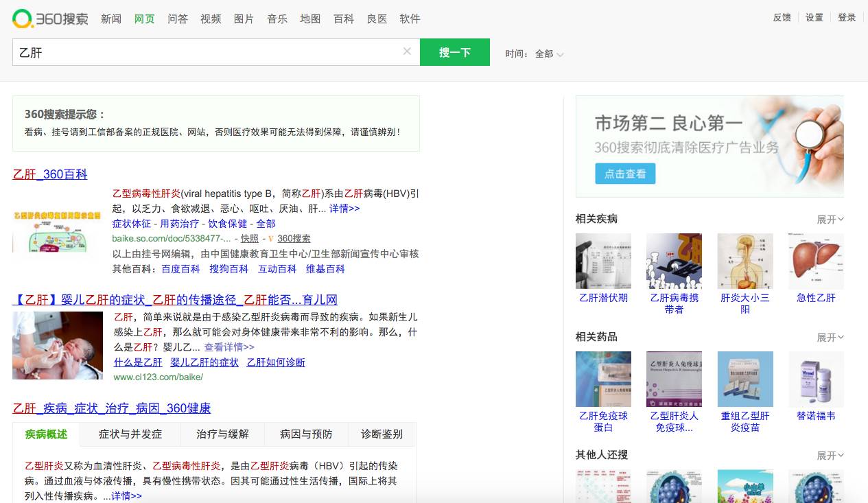This screenshot has width=868, height=503.
Task: Expand the 相关疾病 section with 展开
Action: click(830, 220)
